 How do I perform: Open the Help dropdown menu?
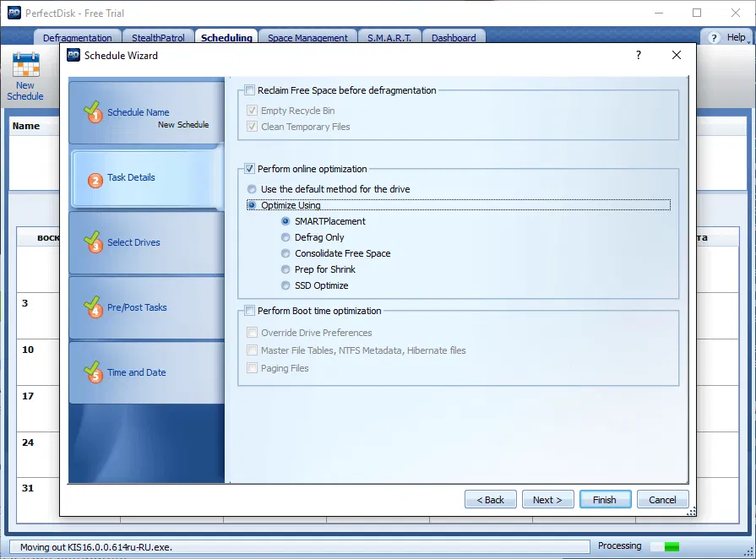726,37
